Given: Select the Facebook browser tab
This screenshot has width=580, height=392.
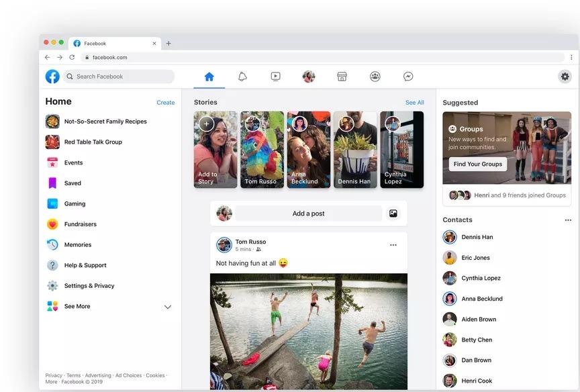Looking at the screenshot, I should (x=115, y=43).
